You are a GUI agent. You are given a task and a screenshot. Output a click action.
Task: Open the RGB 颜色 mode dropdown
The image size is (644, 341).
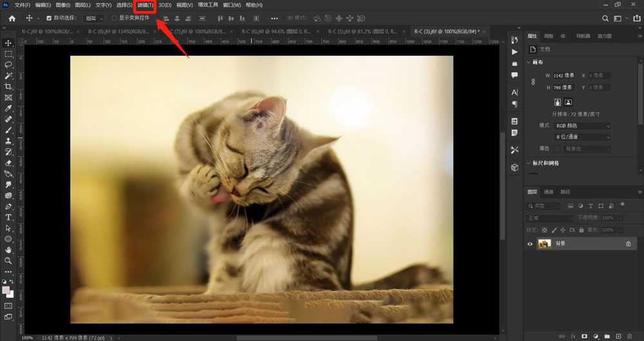click(582, 125)
